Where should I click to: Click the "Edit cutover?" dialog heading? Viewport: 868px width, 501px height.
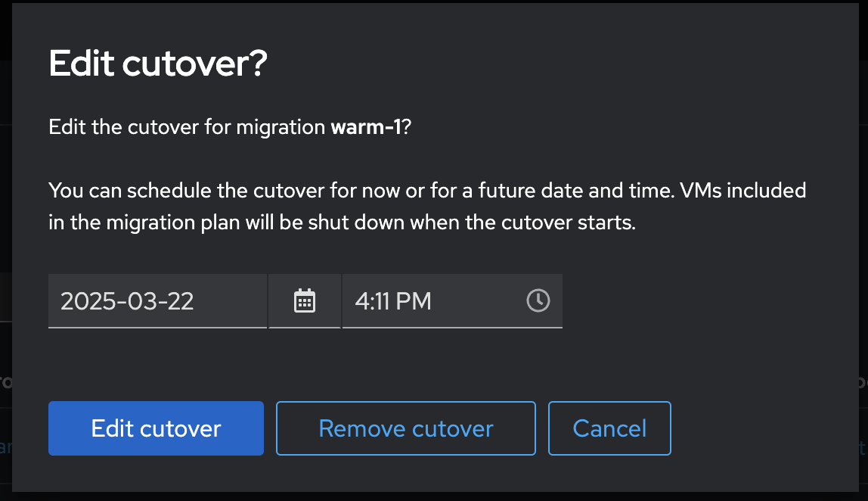pos(157,64)
